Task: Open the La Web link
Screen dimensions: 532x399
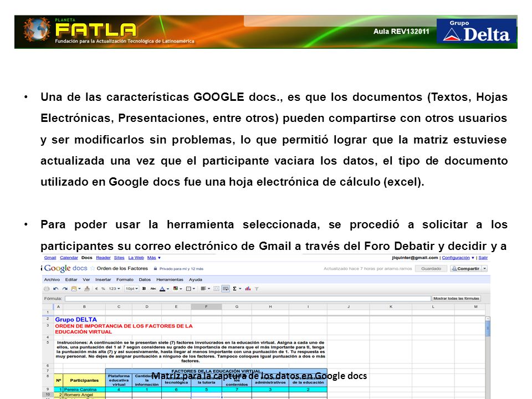Action: coord(136,258)
